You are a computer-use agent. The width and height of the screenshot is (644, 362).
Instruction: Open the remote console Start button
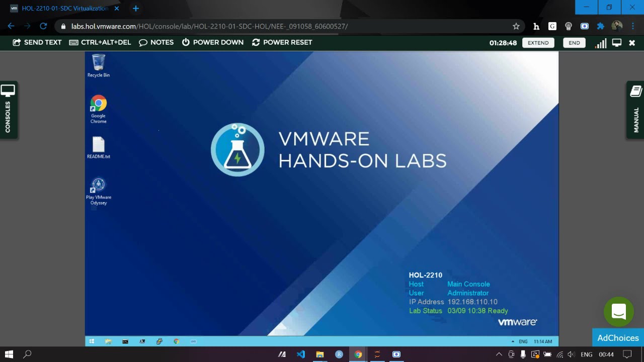(x=92, y=341)
